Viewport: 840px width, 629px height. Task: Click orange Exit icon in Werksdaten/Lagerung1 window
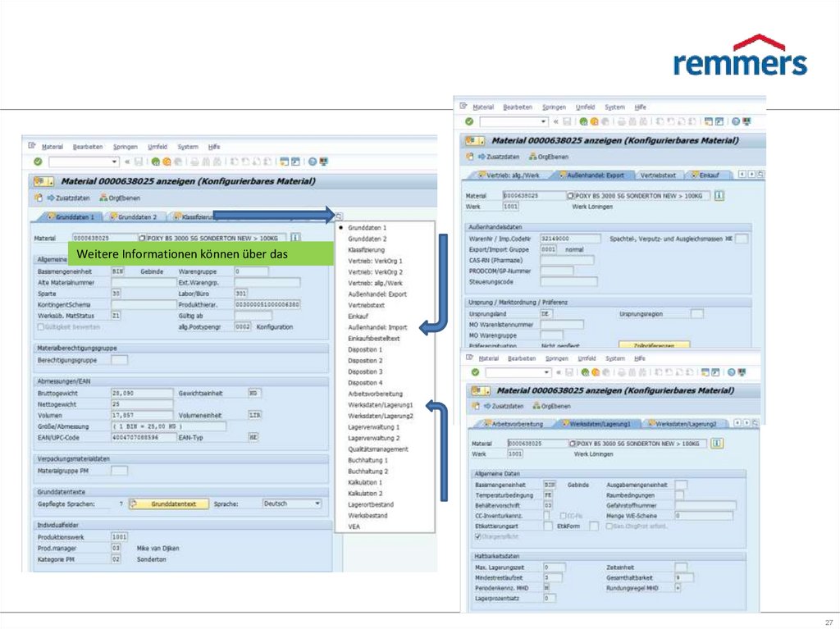[596, 371]
